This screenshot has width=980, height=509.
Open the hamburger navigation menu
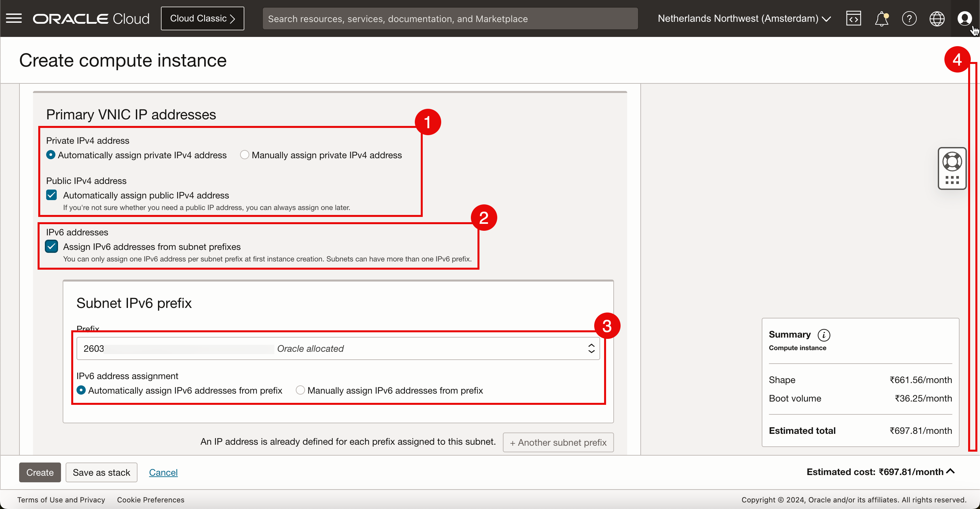14,18
